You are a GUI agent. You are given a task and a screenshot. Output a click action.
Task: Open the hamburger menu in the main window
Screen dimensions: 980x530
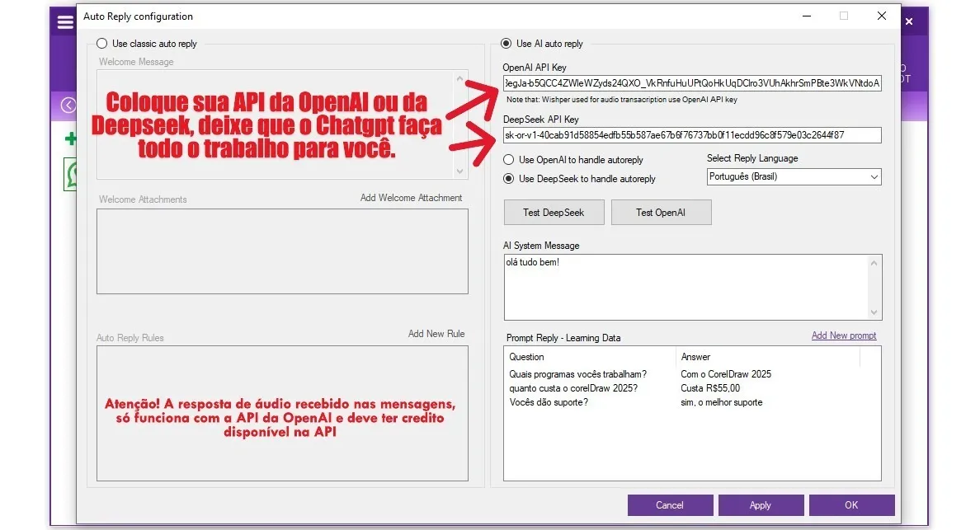[x=64, y=22]
